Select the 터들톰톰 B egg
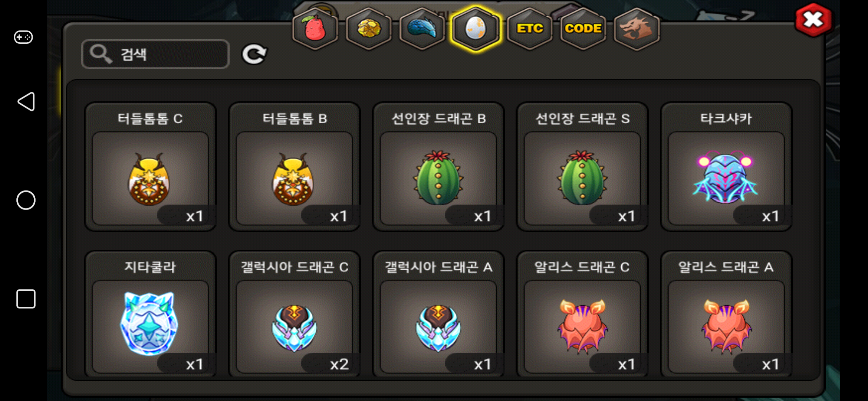Screen dimensions: 868x401 [x=294, y=167]
